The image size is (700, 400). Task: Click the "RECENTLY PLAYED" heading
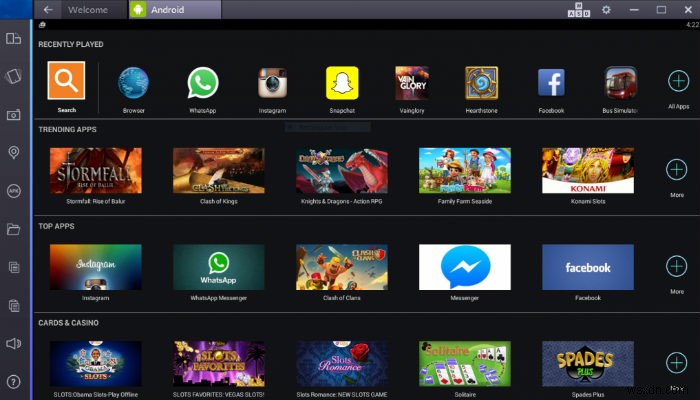pos(71,44)
